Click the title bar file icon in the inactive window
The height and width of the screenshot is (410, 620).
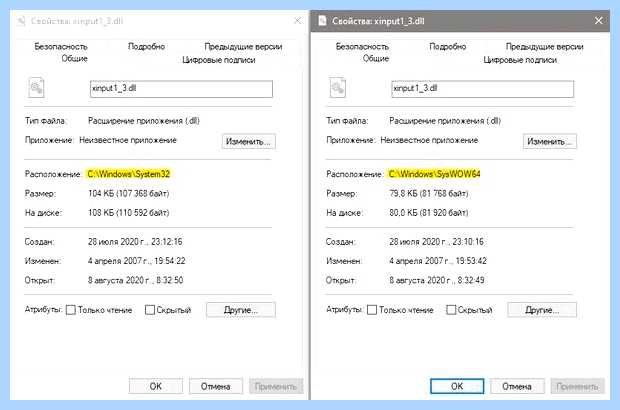click(x=21, y=21)
